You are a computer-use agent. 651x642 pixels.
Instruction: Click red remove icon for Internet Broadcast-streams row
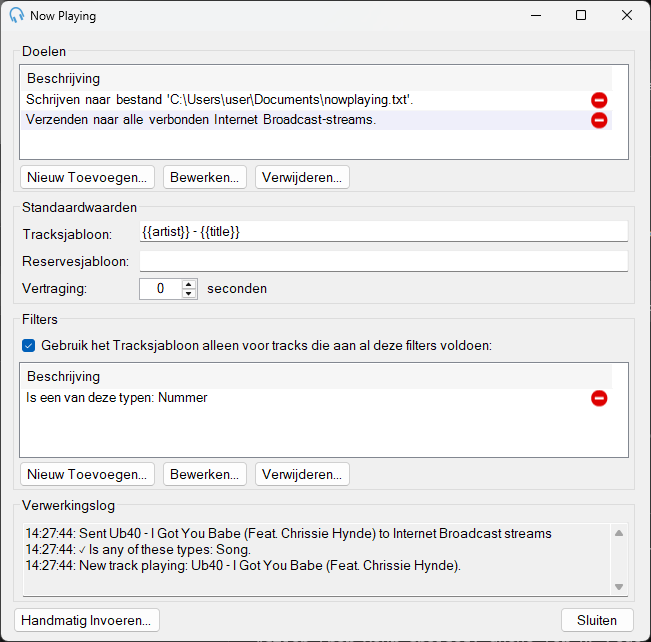click(x=599, y=120)
